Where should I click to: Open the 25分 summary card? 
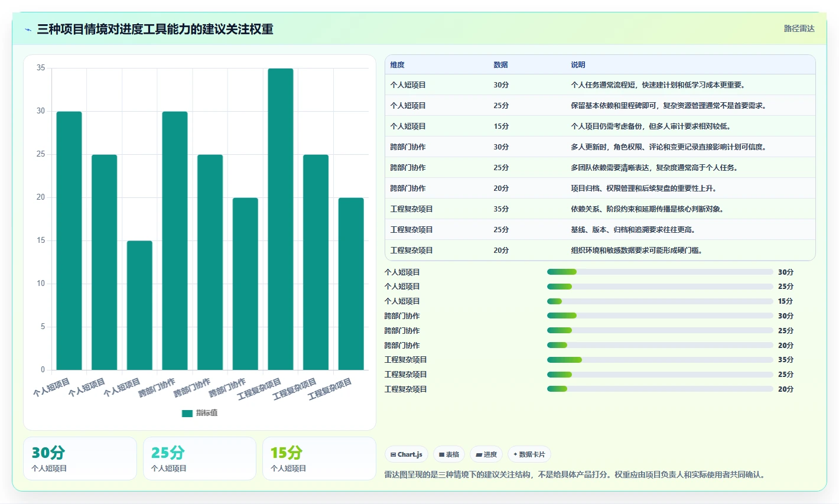pos(200,459)
